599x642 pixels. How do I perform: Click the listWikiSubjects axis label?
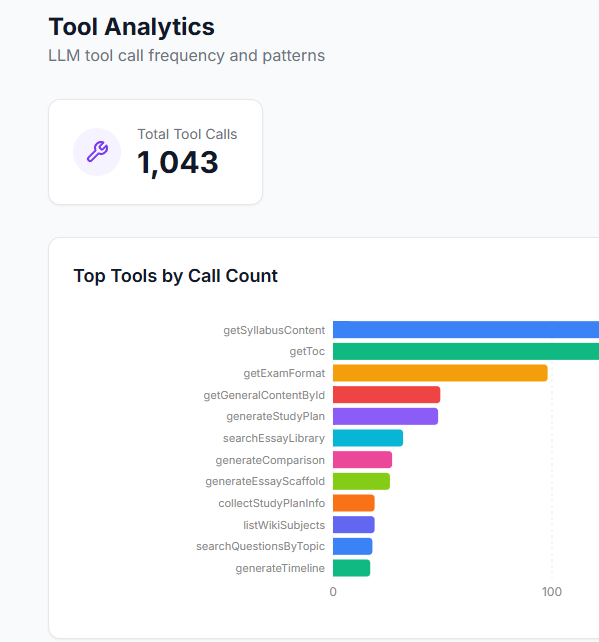[284, 525]
